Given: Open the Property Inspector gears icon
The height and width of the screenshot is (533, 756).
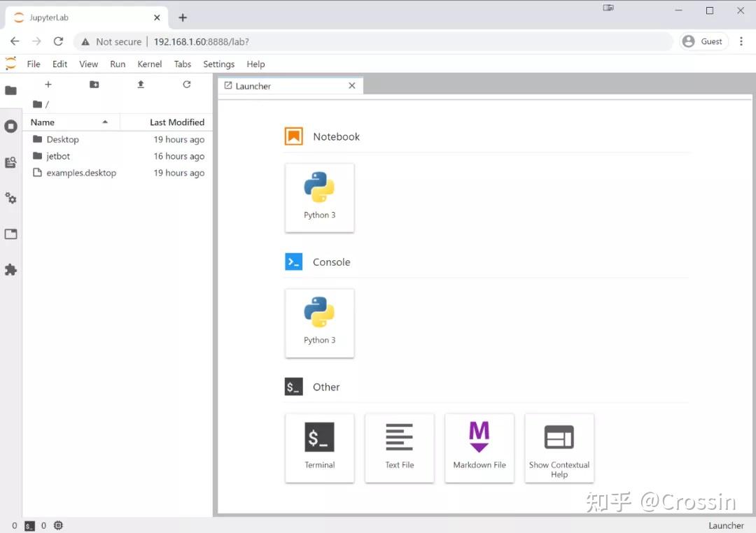Looking at the screenshot, I should coord(10,198).
